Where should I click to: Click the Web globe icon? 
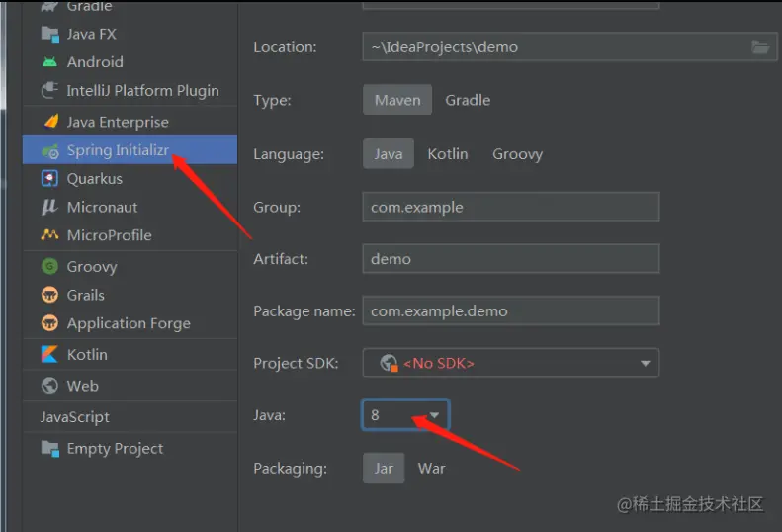coord(49,386)
